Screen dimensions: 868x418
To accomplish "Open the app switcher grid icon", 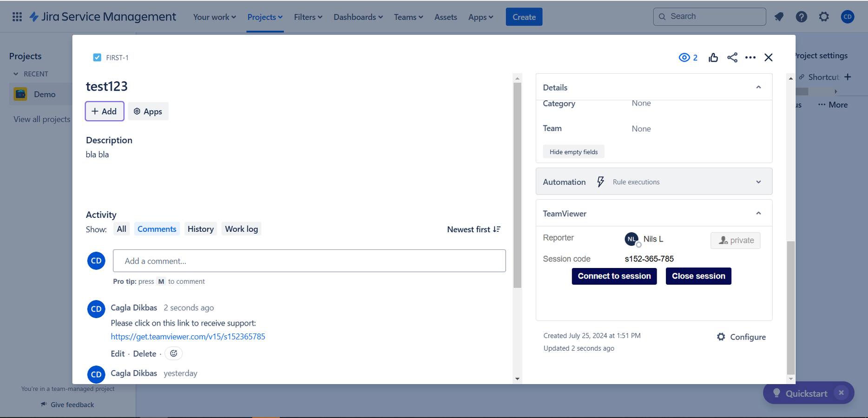I will pos(17,17).
